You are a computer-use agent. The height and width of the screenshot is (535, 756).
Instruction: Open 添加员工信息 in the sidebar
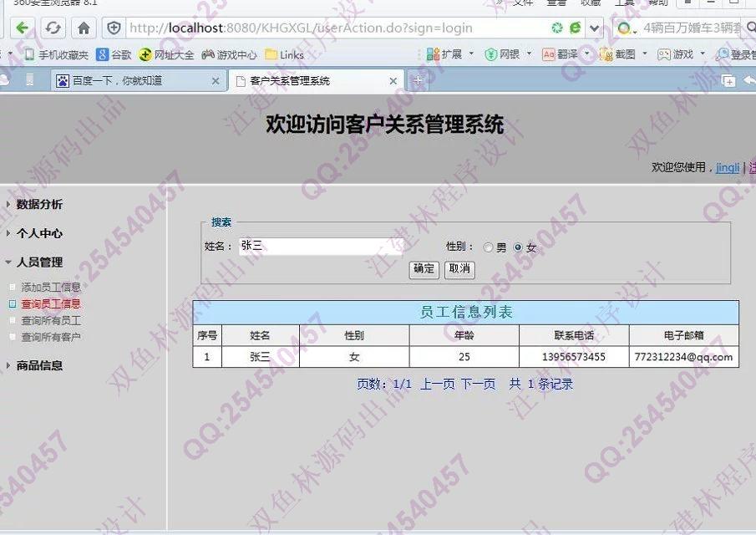point(51,287)
